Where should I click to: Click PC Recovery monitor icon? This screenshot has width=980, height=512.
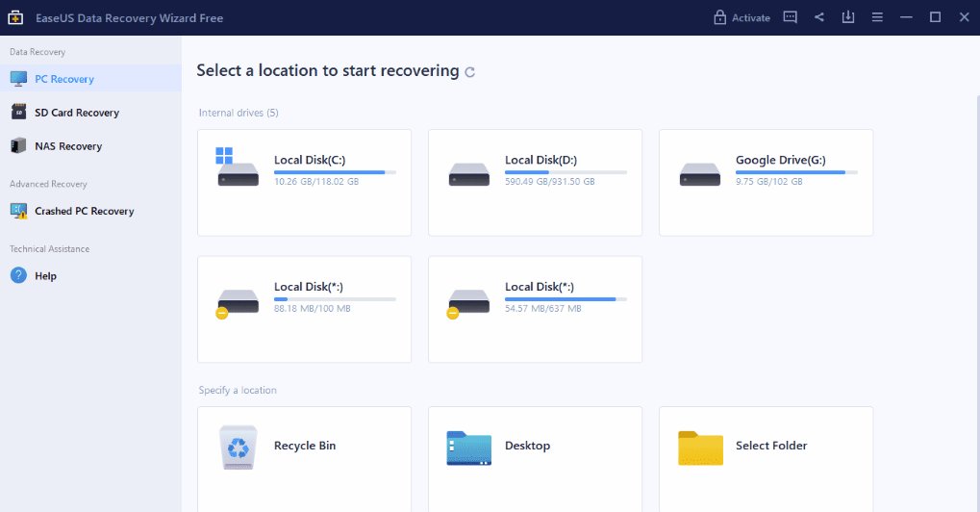pos(18,79)
